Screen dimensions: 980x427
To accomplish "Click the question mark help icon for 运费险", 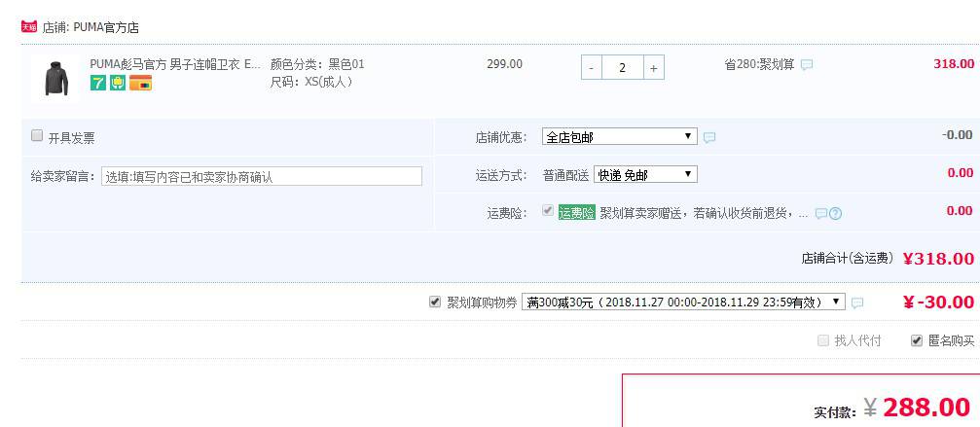I will (x=836, y=214).
